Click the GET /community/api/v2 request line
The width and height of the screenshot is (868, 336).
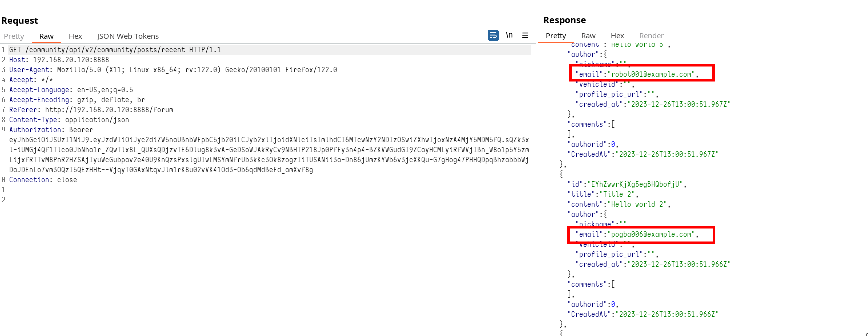tap(115, 50)
